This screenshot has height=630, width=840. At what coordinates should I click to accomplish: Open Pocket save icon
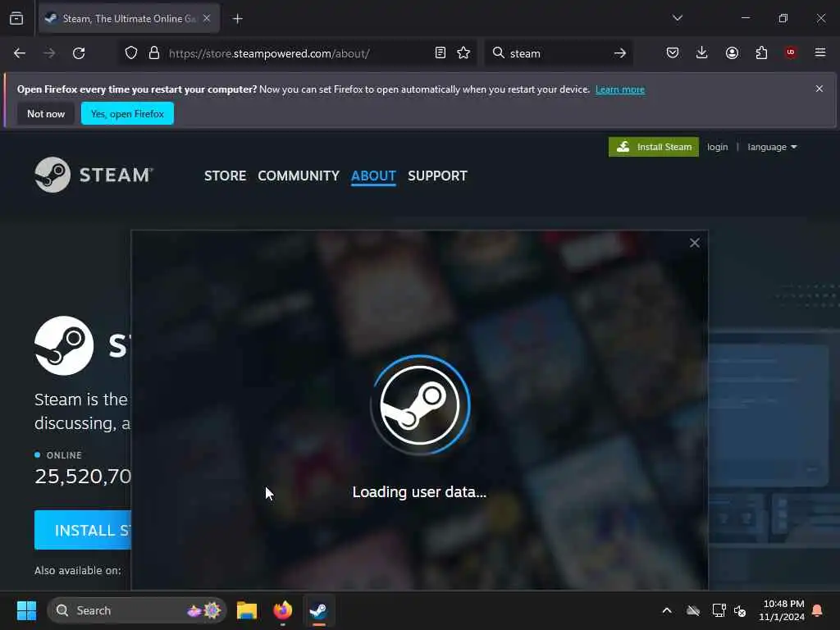tap(673, 52)
